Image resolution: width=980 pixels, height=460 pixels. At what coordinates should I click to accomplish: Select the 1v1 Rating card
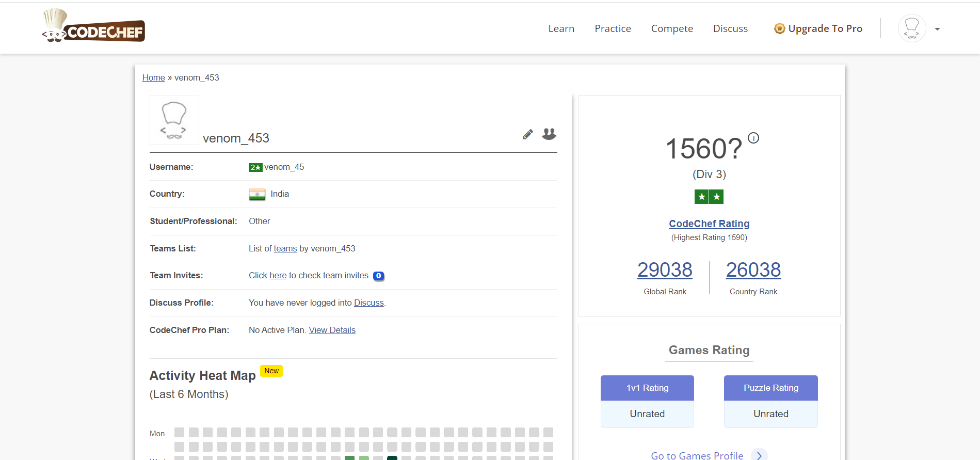tap(647, 401)
